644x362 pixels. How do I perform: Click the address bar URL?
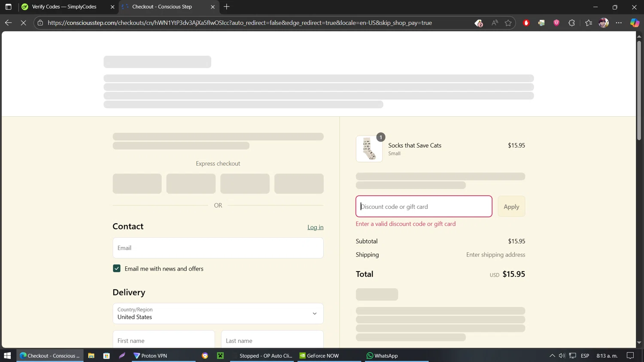click(x=240, y=23)
